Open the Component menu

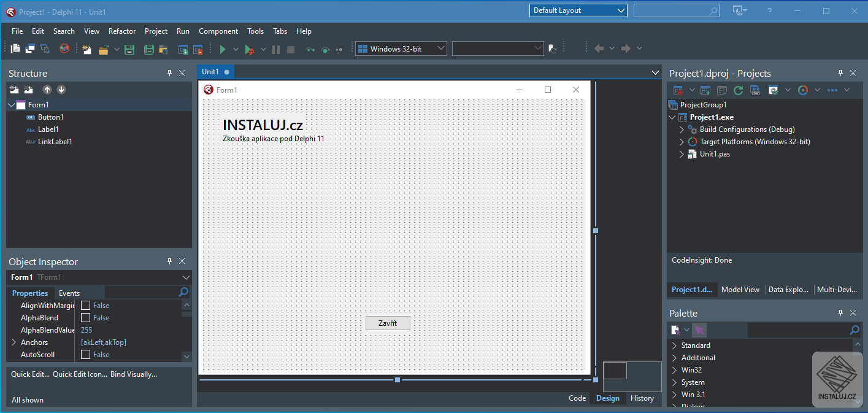(218, 31)
